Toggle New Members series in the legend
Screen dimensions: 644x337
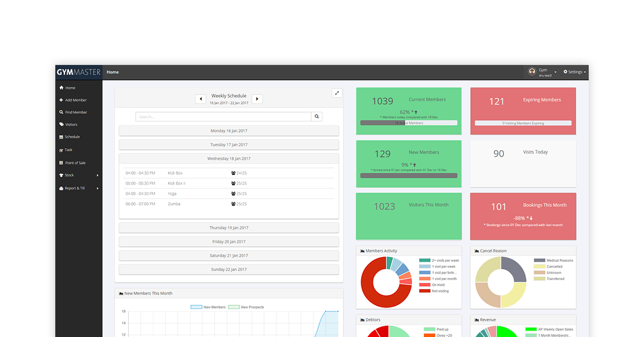point(209,307)
